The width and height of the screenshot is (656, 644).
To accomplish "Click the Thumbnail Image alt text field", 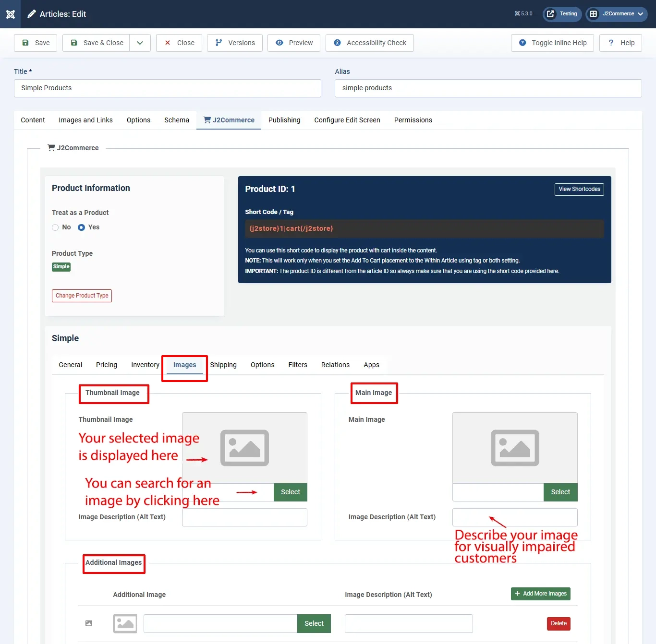I will pos(244,517).
